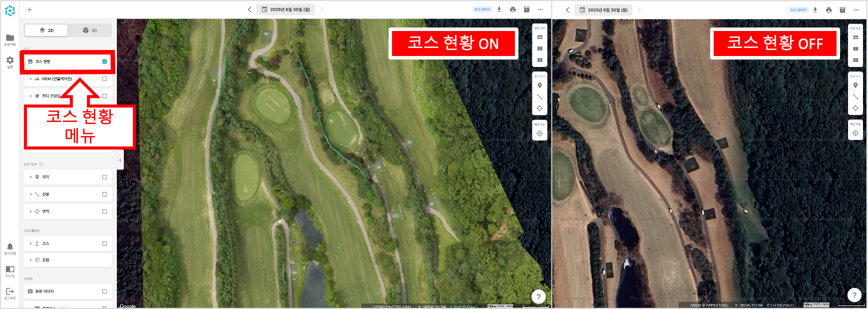Add a location pin from left map toolbar

[x=539, y=85]
